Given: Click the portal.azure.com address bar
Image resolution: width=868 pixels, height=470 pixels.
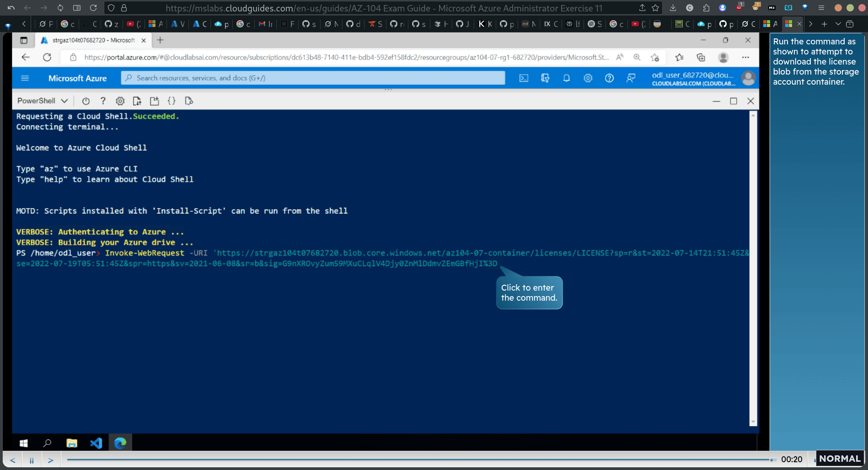Looking at the screenshot, I should [346, 57].
